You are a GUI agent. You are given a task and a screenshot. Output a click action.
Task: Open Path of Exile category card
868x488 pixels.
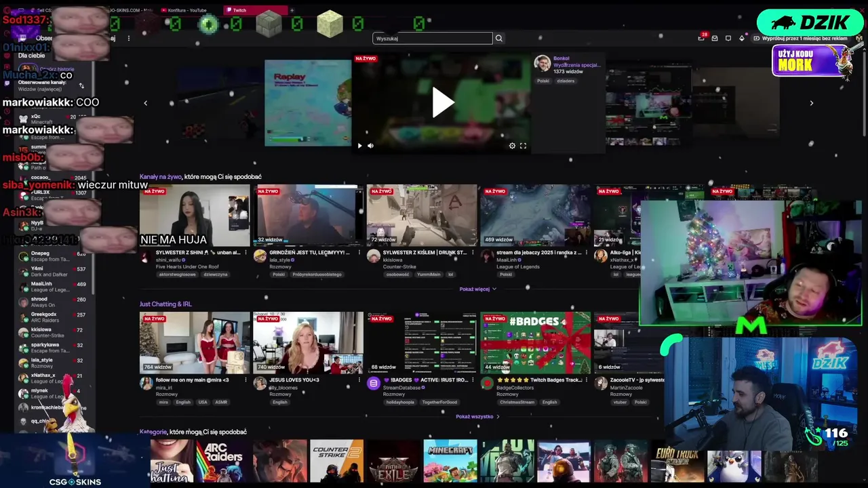tap(394, 461)
